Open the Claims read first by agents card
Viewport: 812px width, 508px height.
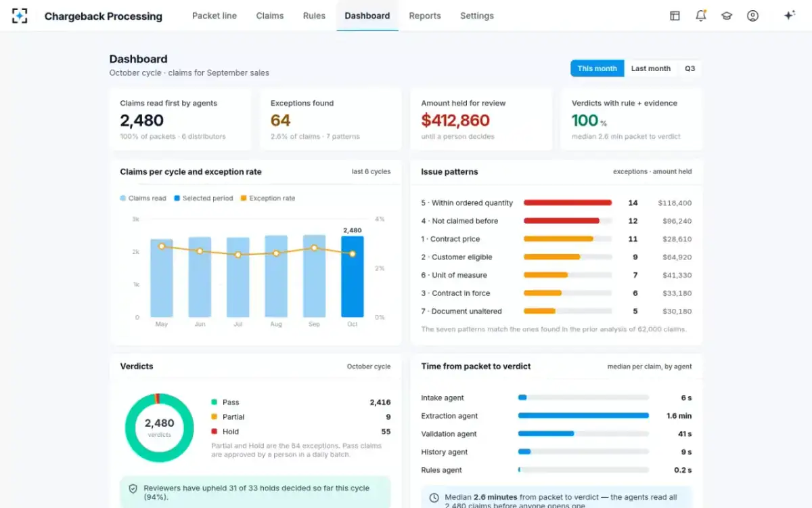pos(180,119)
